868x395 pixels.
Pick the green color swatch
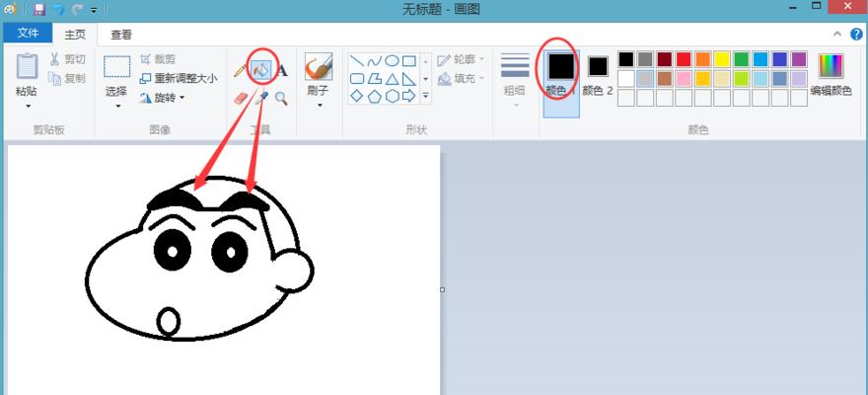[741, 59]
